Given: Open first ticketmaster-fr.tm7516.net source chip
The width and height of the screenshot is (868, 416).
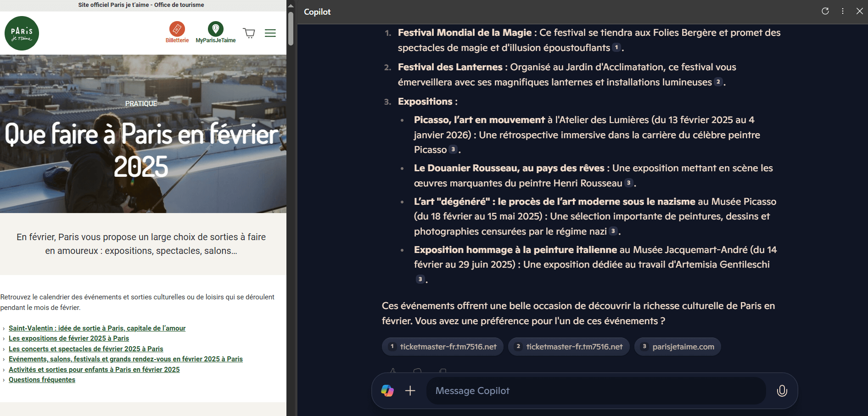Looking at the screenshot, I should click(442, 347).
